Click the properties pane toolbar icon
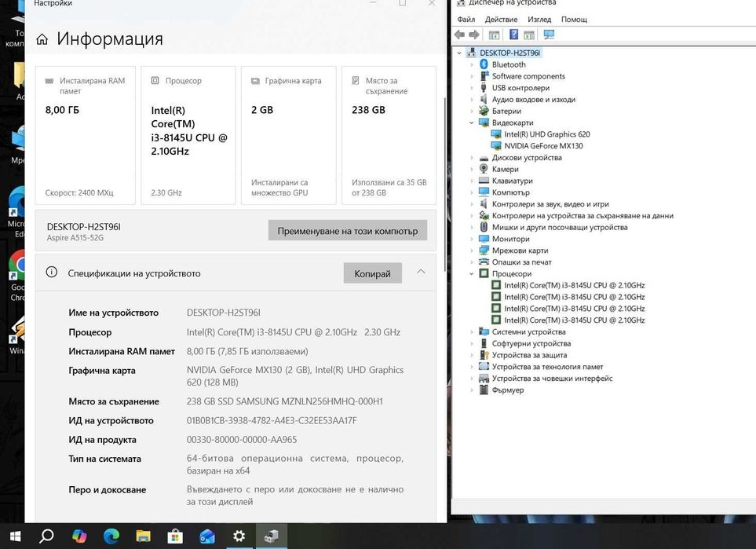 pyautogui.click(x=529, y=35)
